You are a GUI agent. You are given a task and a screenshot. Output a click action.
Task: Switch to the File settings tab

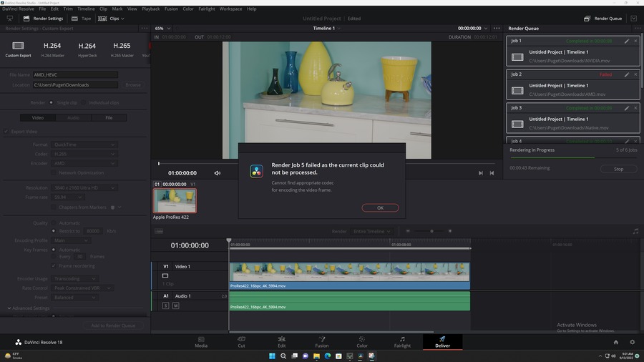(109, 118)
